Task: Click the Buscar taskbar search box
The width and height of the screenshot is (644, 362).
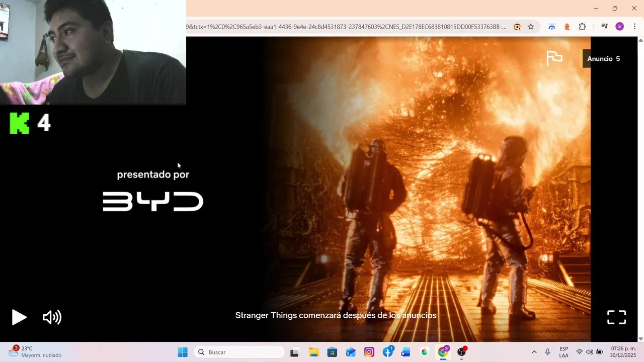Action: click(x=239, y=352)
